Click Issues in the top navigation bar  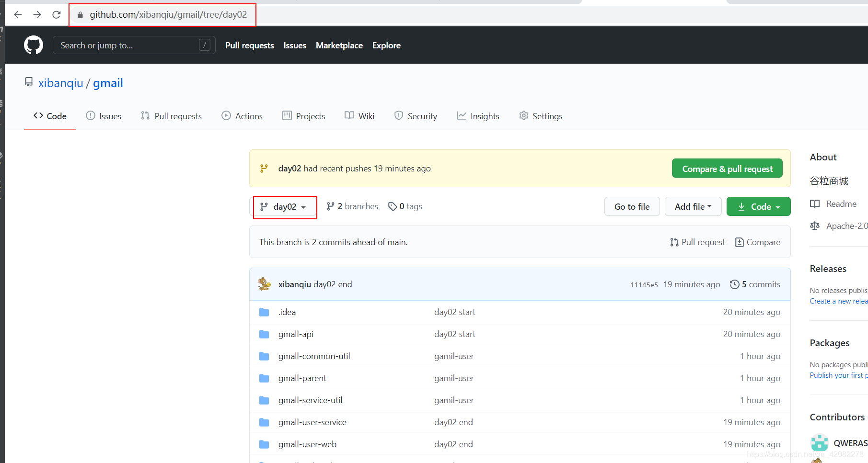click(295, 45)
